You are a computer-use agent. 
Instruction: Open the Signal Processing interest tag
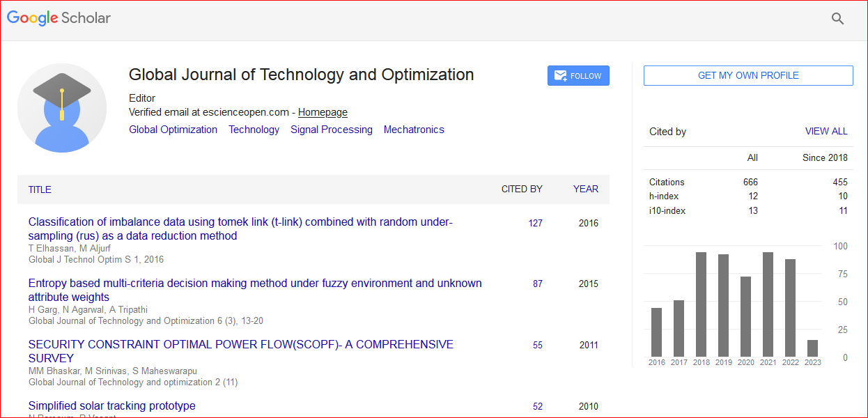pos(331,130)
